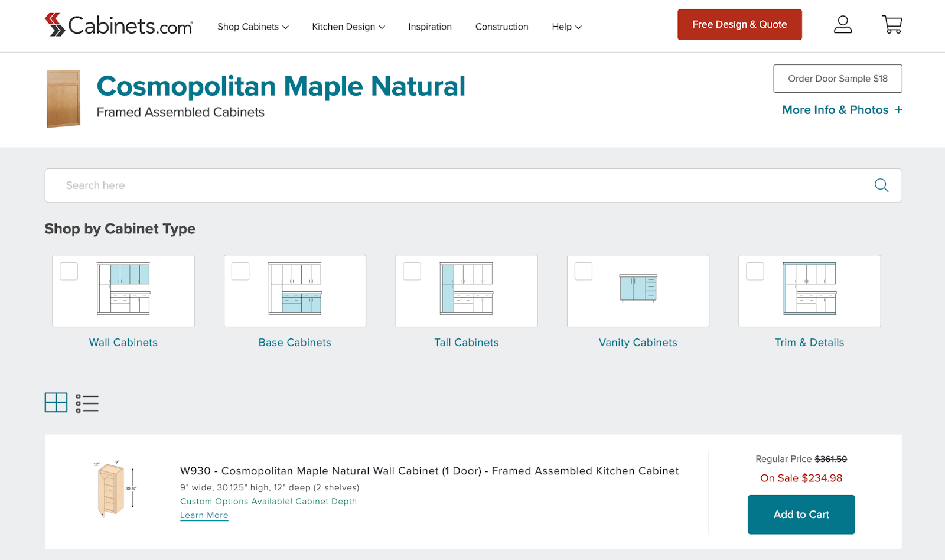Click the Regular Price $361.50 text
The width and height of the screenshot is (945, 560).
(x=801, y=459)
